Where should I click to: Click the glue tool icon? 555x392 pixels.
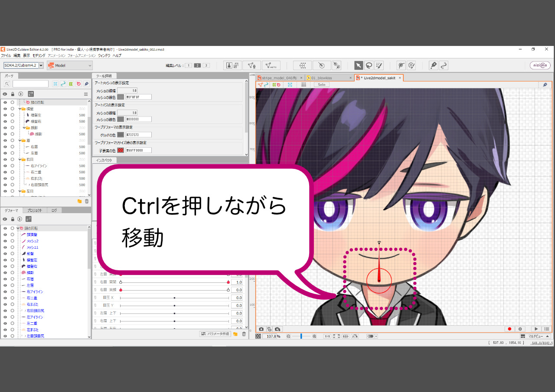click(336, 65)
